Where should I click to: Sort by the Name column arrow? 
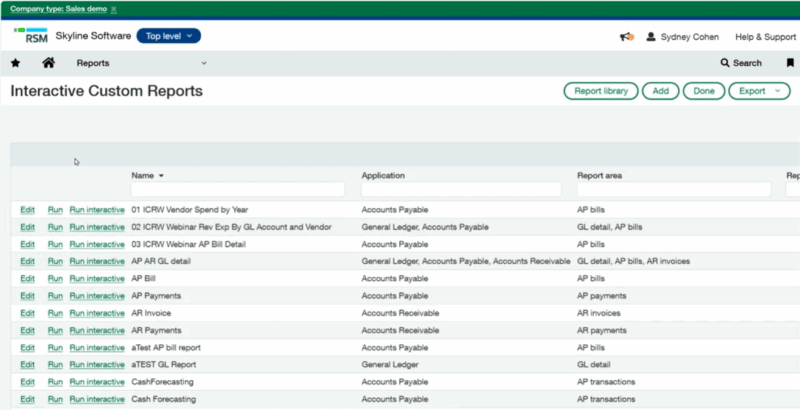coord(161,176)
